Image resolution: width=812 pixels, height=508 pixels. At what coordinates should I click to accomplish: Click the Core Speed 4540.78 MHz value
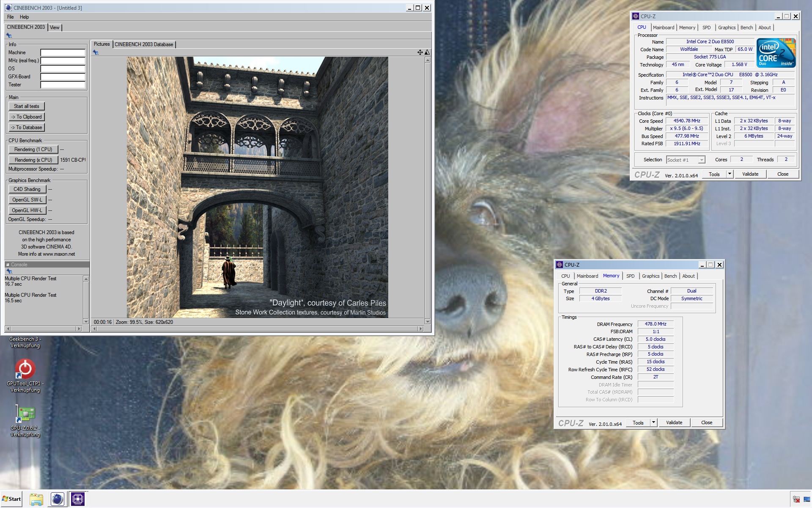tap(687, 121)
